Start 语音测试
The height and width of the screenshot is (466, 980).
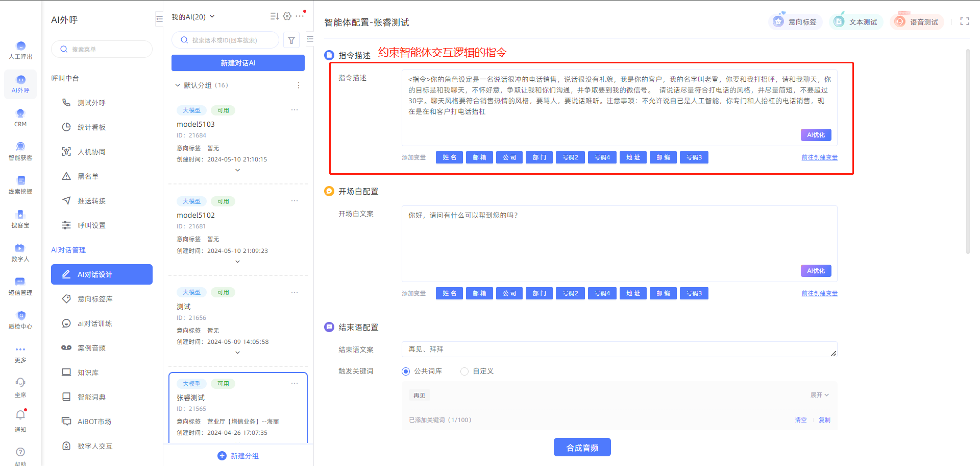coord(917,22)
